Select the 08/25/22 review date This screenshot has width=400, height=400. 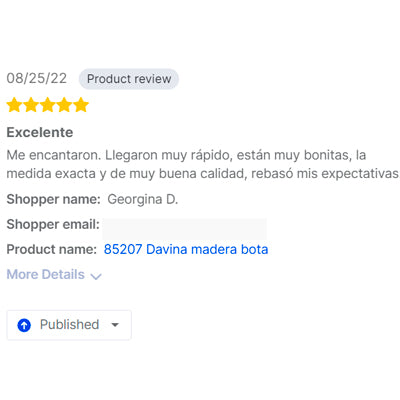37,79
